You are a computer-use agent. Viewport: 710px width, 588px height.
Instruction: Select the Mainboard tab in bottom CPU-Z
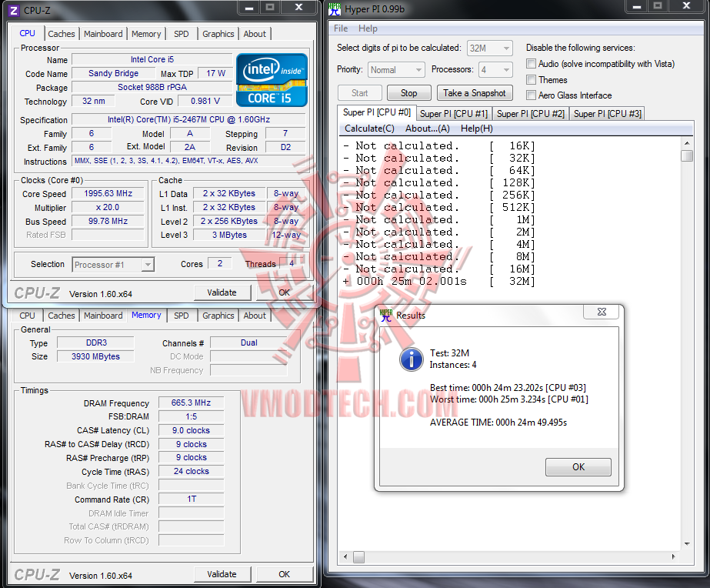coord(103,316)
